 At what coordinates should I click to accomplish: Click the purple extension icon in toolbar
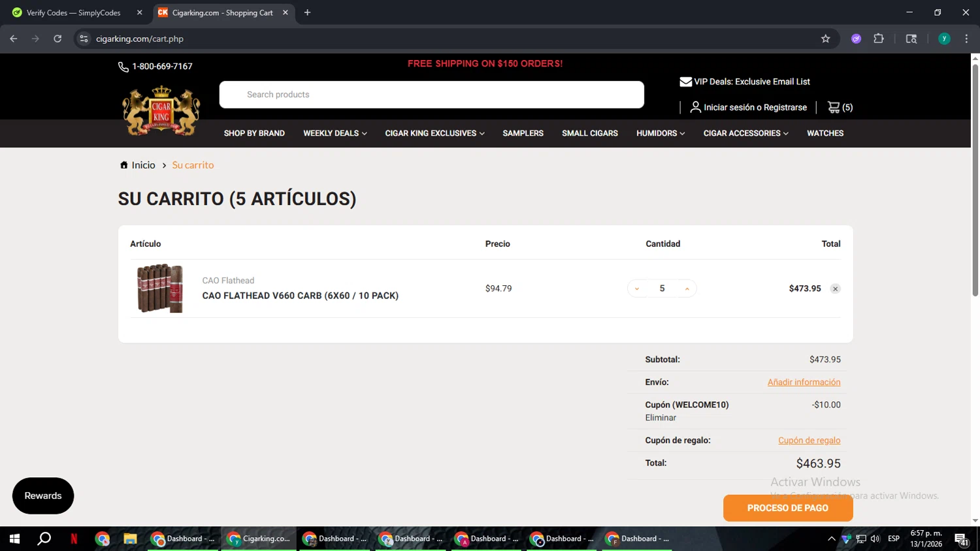857,39
